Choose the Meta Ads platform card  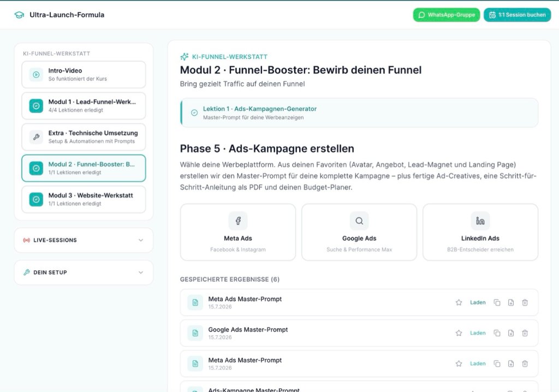(x=238, y=232)
